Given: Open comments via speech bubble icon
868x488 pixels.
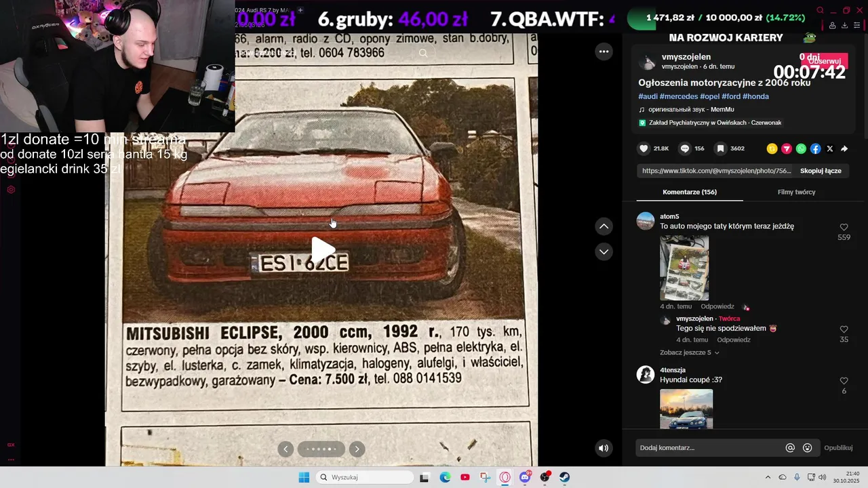Looking at the screenshot, I should click(x=685, y=148).
